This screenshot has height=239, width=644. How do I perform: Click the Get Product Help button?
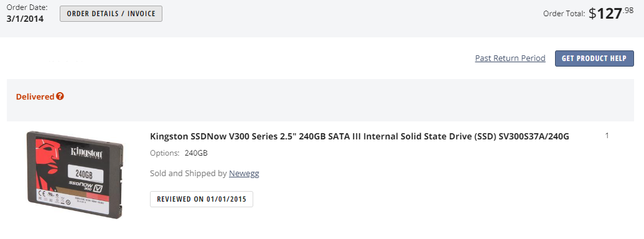tap(594, 59)
